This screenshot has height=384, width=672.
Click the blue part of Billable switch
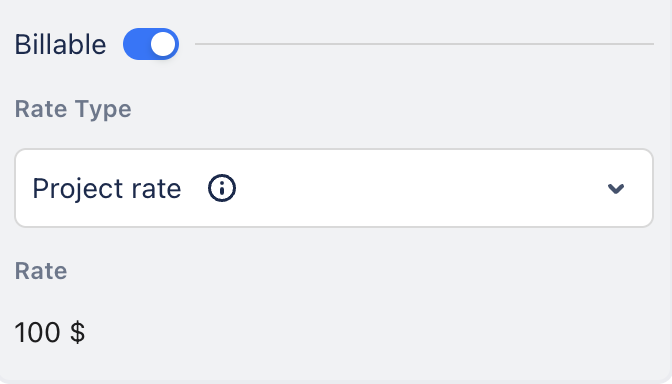pyautogui.click(x=136, y=44)
